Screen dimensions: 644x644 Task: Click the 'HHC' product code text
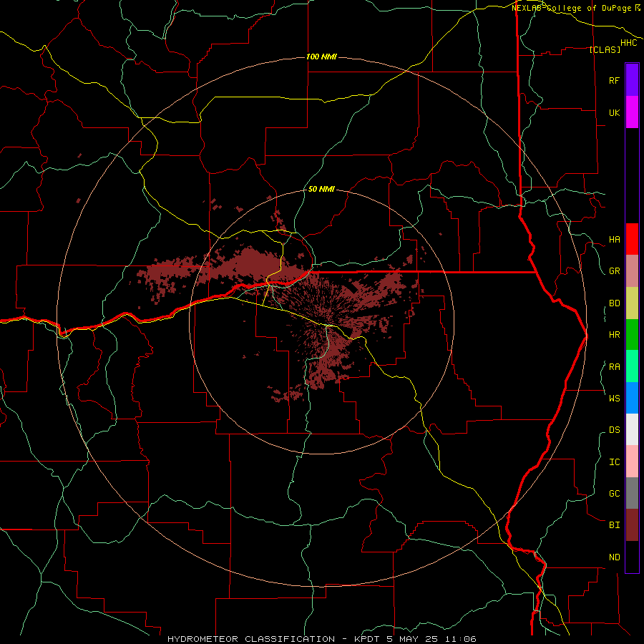click(629, 43)
